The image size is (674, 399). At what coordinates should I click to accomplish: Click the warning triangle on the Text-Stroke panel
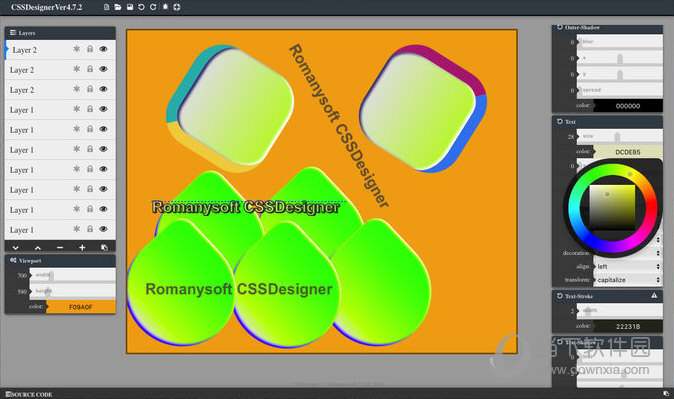654,295
